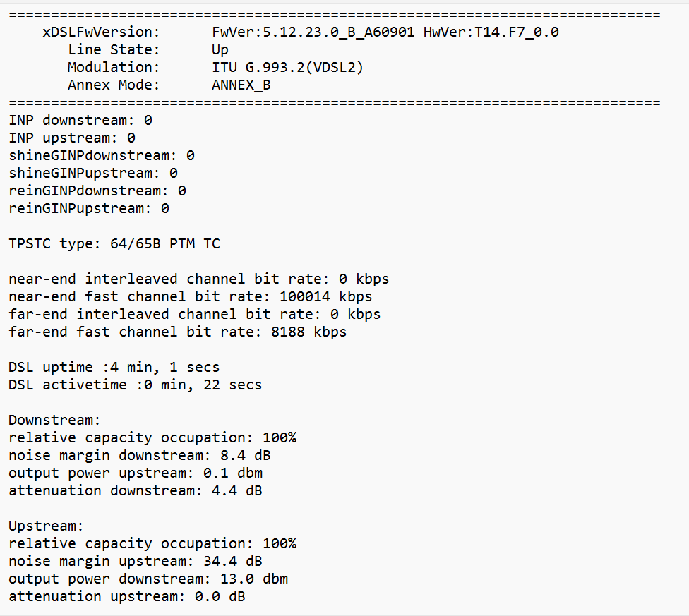Click the Modulation ITU G.993.2(VDSL2) text
The width and height of the screenshot is (689, 616).
(287, 67)
